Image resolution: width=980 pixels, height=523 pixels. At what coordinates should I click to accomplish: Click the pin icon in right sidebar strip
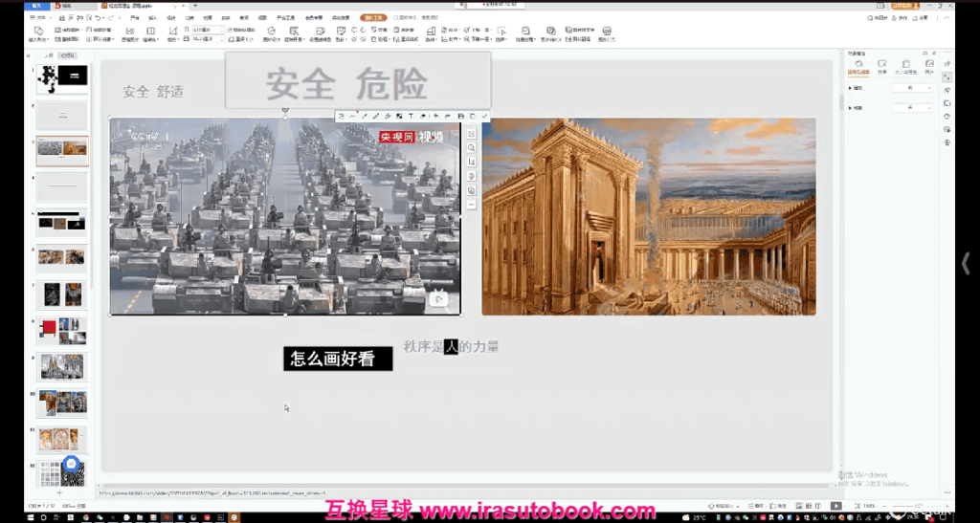[x=947, y=90]
